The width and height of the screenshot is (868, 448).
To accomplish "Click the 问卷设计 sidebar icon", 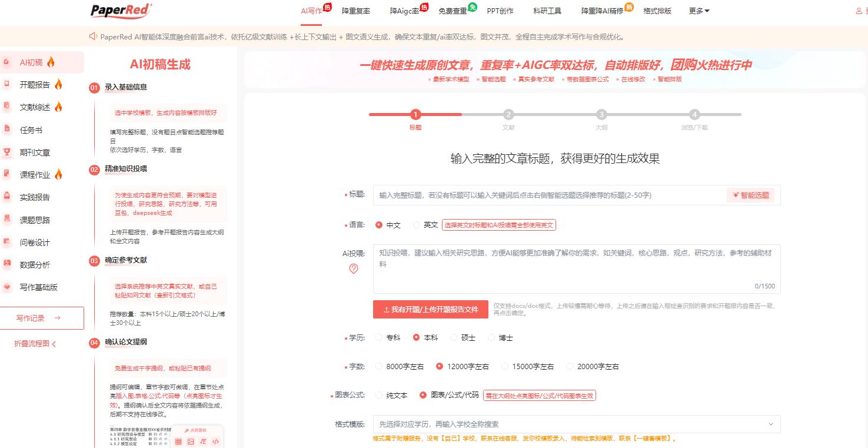I will point(7,242).
